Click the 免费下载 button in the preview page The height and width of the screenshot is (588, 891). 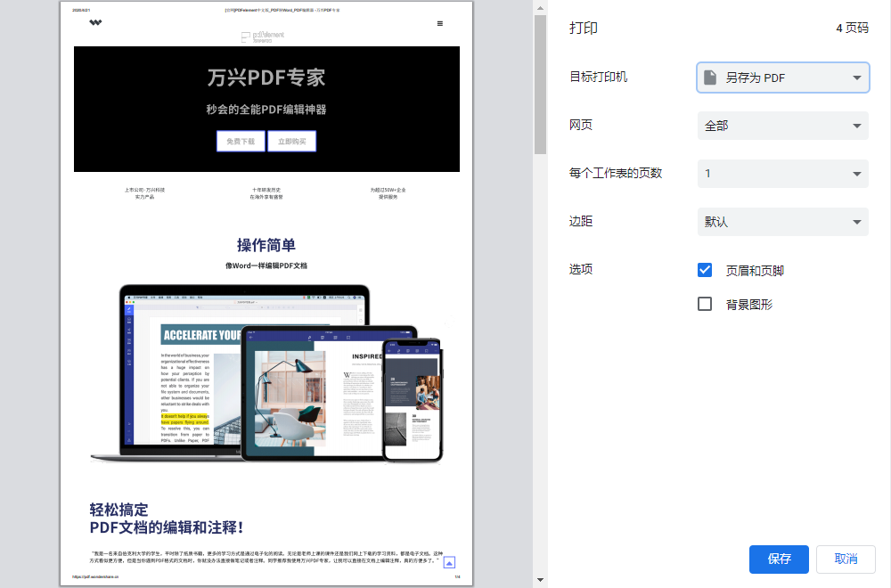241,141
